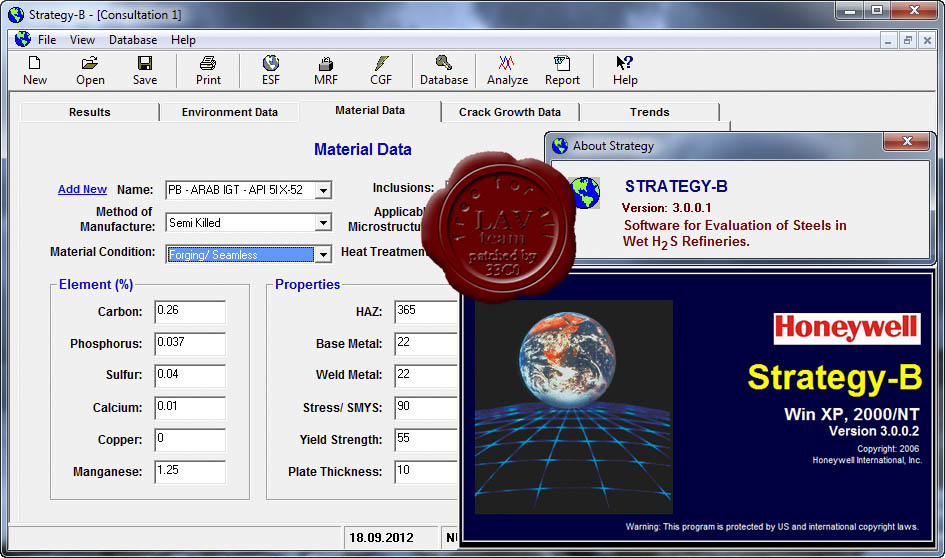
Task: Save the consultation with Save icon
Action: 145,70
